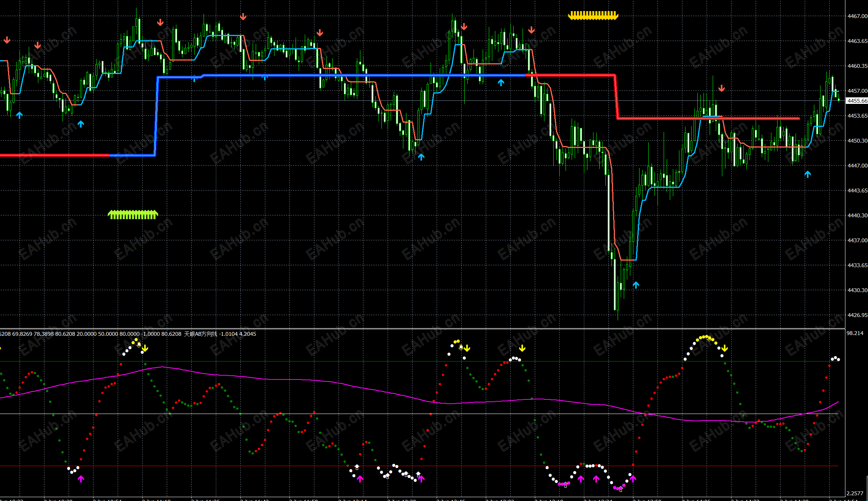Screen dimensions: 868x501
Task: Click the 2.2577 indicator scale value
Action: tap(855, 493)
